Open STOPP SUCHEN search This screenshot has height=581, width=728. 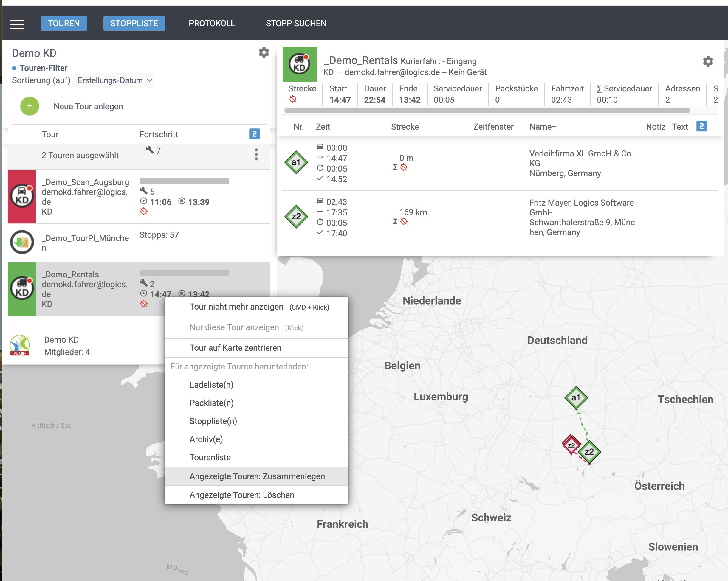(296, 23)
